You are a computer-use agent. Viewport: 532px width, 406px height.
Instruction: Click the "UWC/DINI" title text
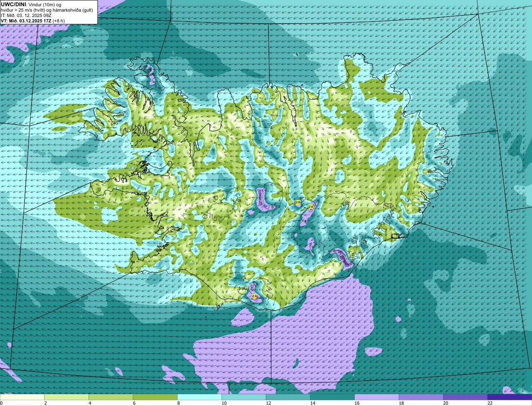pyautogui.click(x=13, y=4)
